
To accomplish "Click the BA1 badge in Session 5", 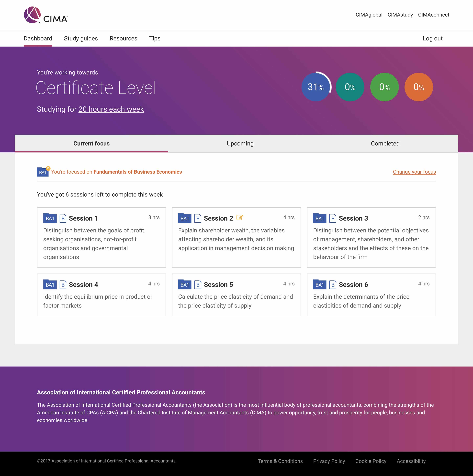I will 185,285.
